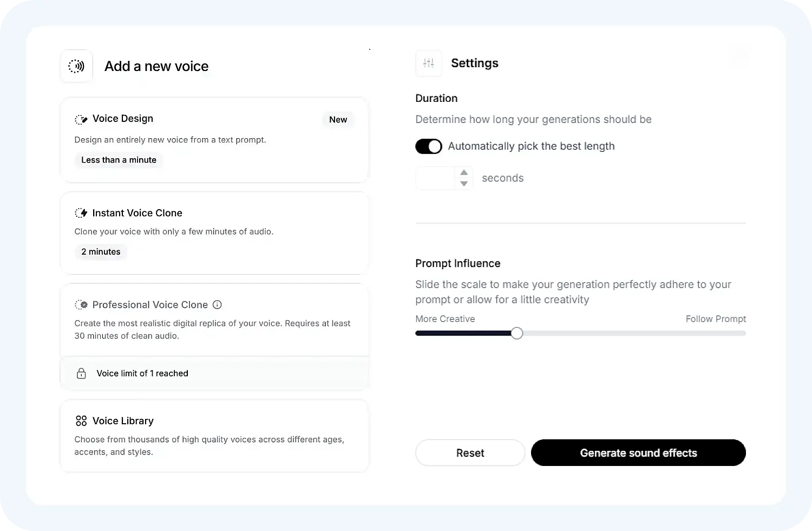Viewport: 812px width, 531px height.
Task: Click the 2 minutes duration tag
Action: [101, 251]
